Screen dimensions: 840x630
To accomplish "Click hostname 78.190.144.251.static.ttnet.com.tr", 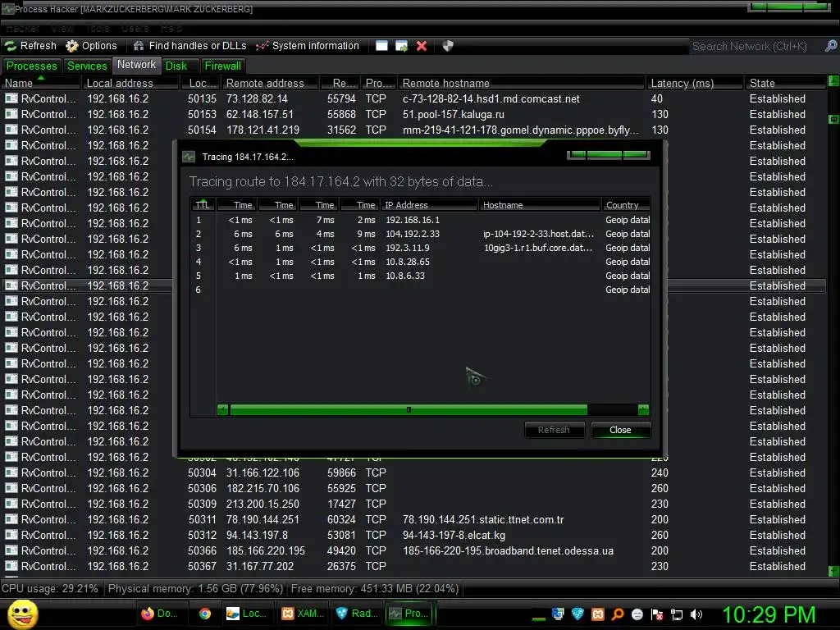I will point(483,519).
